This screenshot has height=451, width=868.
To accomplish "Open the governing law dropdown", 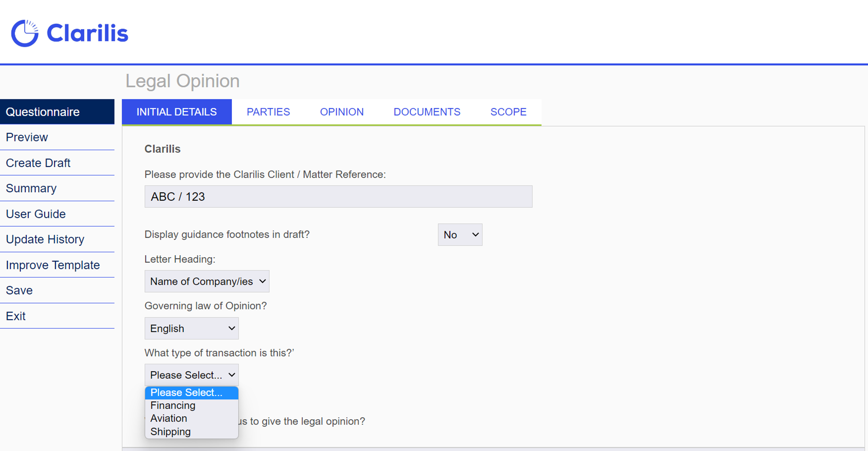I will (x=191, y=328).
